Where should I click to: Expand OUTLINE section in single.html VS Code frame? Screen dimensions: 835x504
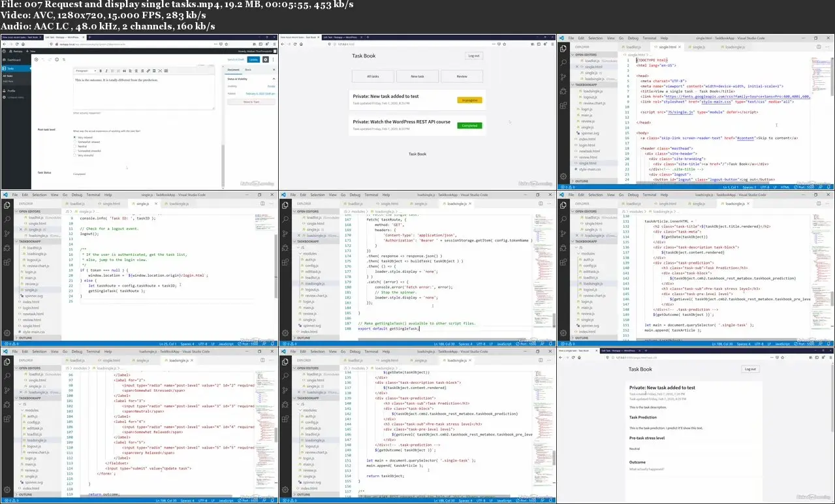click(x=594, y=181)
